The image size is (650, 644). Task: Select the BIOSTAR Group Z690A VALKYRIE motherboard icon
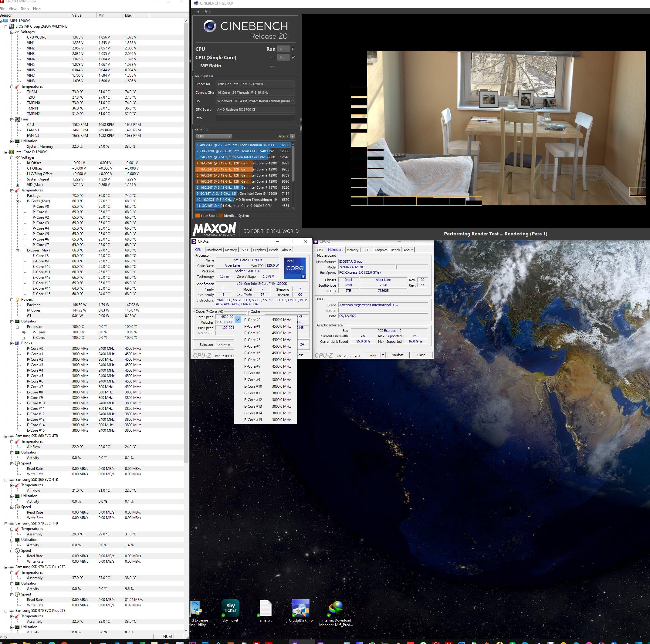(12, 26)
